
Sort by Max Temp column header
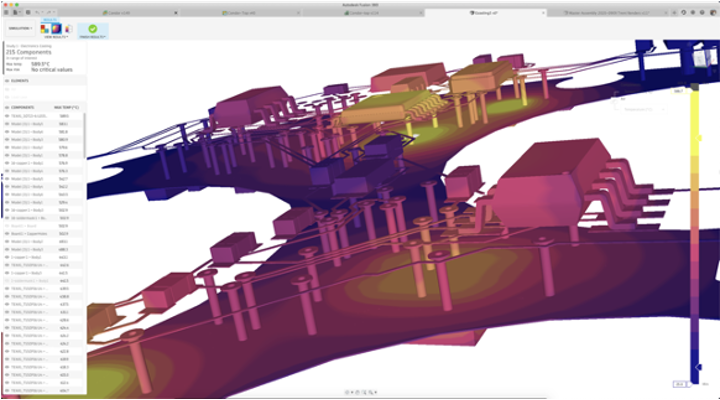pos(66,107)
